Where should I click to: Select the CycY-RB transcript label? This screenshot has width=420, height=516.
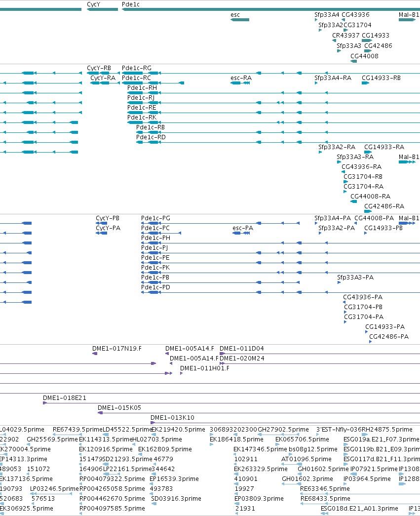point(99,68)
